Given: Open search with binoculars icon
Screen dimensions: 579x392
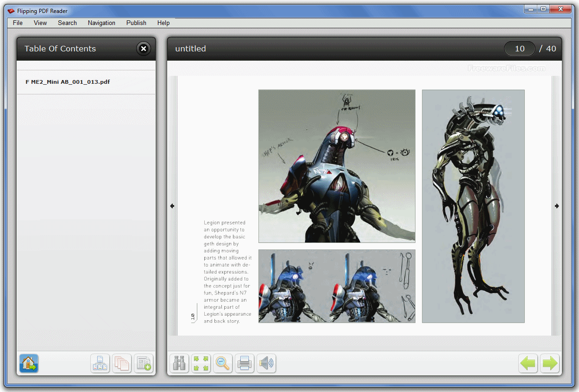Looking at the screenshot, I should point(179,363).
